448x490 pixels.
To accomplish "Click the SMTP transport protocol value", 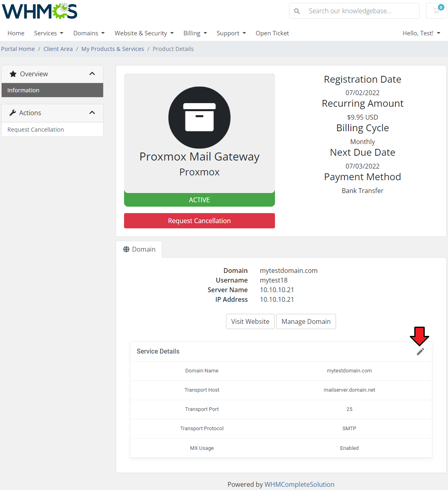I will (x=349, y=429).
